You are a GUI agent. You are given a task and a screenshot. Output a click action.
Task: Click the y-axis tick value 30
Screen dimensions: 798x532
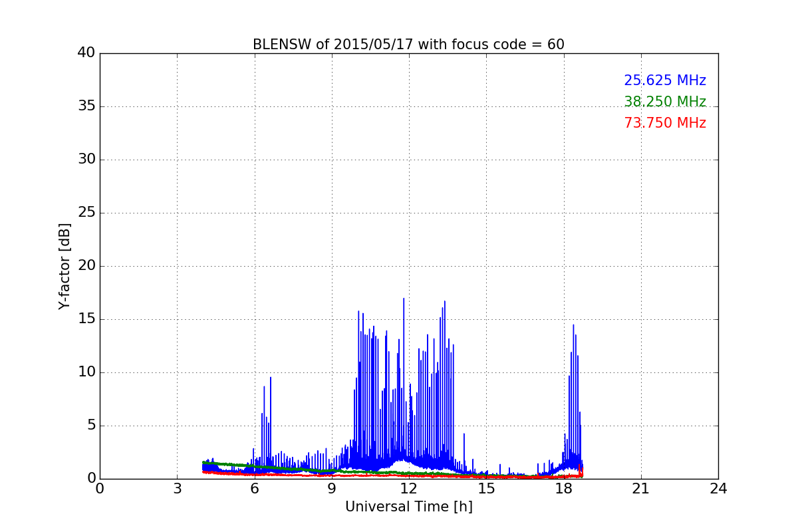click(86, 160)
